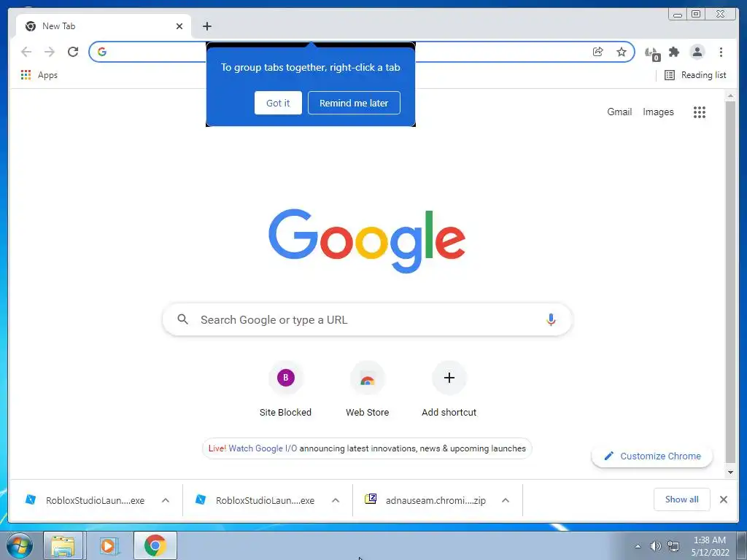Image resolution: width=747 pixels, height=560 pixels.
Task: Open second RobloxStudioLauncher exe download
Action: click(256, 500)
